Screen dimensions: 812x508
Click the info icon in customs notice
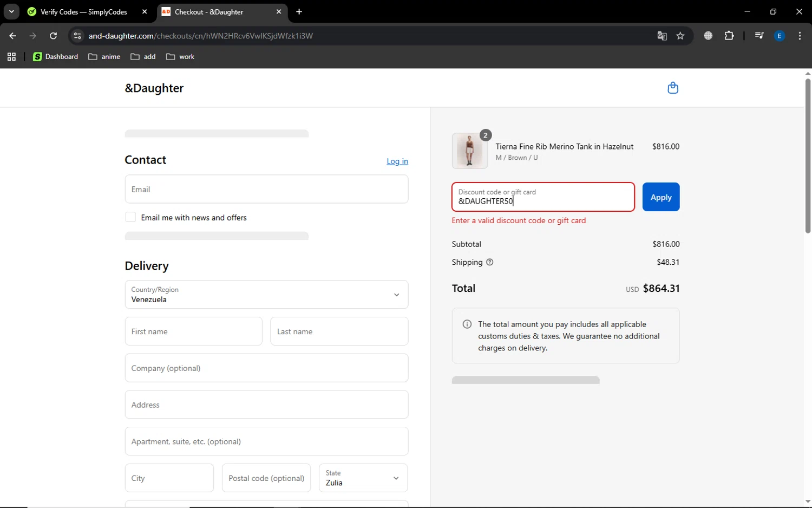467,324
